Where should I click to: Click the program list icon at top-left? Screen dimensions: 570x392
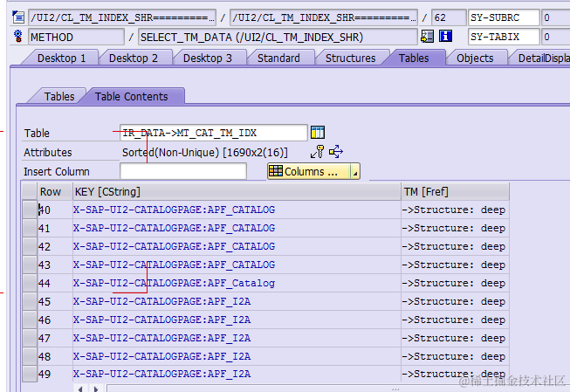(18, 17)
